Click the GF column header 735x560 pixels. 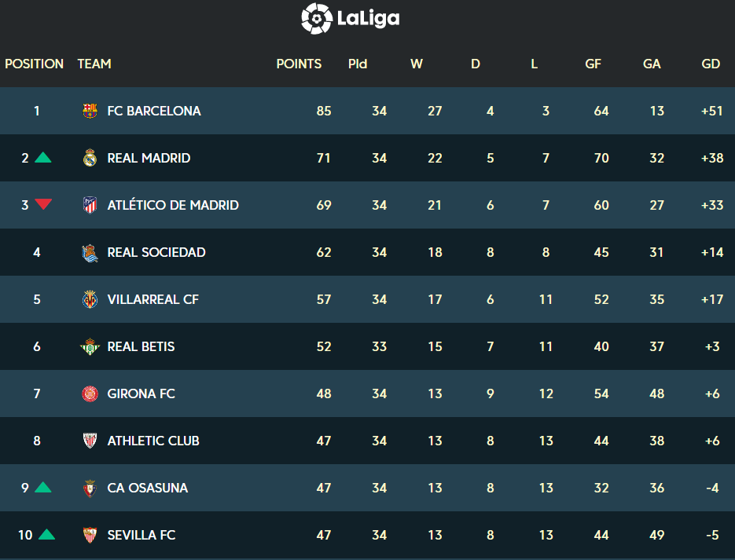point(593,64)
